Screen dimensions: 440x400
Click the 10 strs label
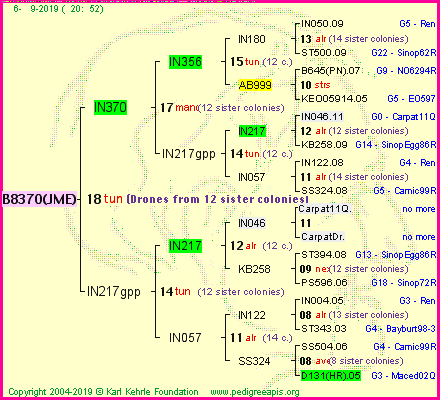(315, 85)
